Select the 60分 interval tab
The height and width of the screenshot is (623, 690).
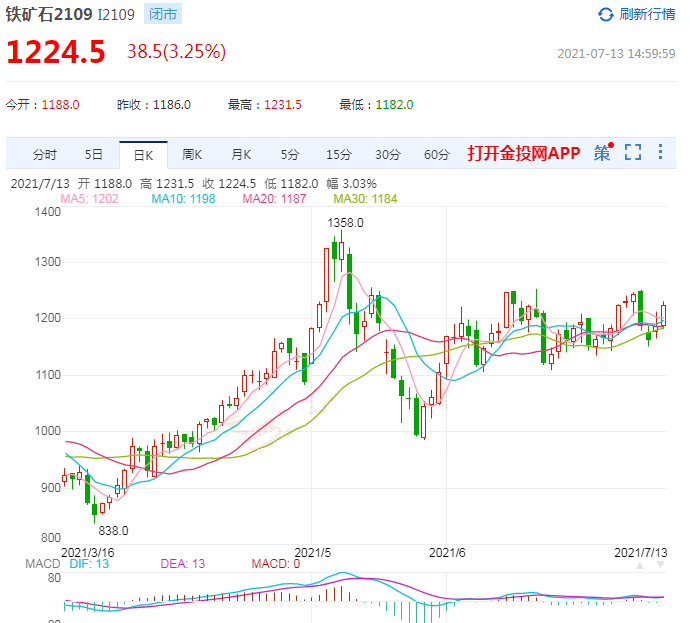click(437, 154)
